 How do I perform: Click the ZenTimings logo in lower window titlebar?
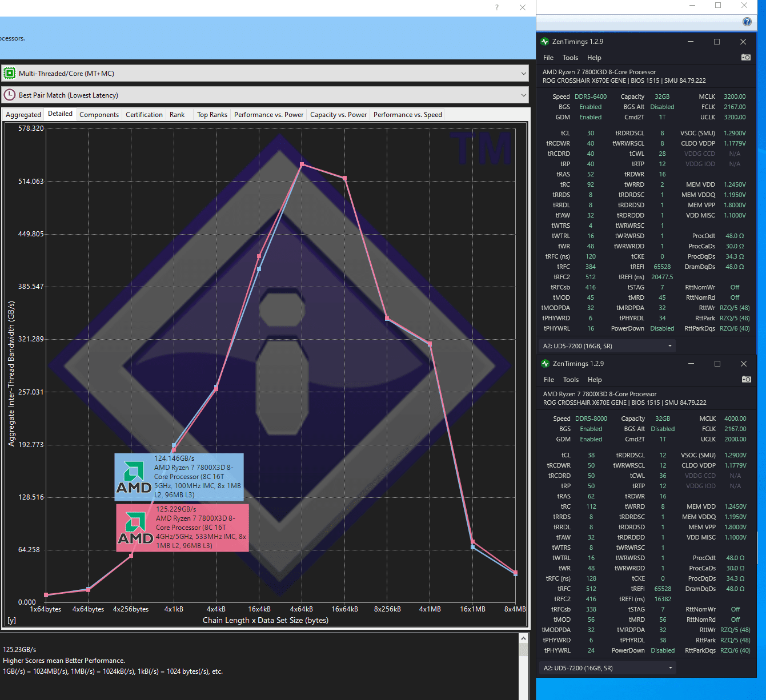click(x=546, y=364)
